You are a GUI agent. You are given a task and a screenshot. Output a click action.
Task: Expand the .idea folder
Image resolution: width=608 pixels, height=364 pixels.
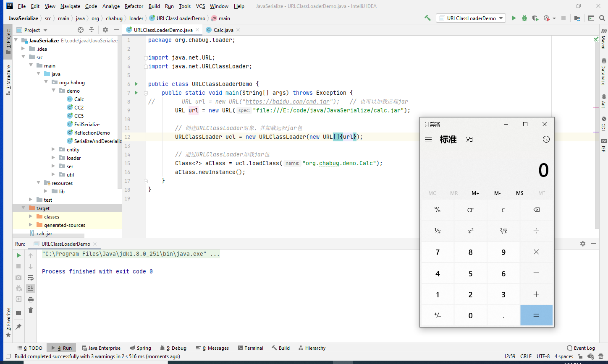tap(24, 49)
